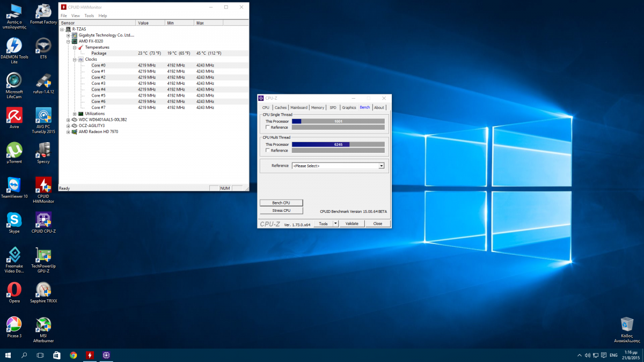Open the Recycle Bin desktop icon
This screenshot has width=644, height=362.
click(x=627, y=330)
